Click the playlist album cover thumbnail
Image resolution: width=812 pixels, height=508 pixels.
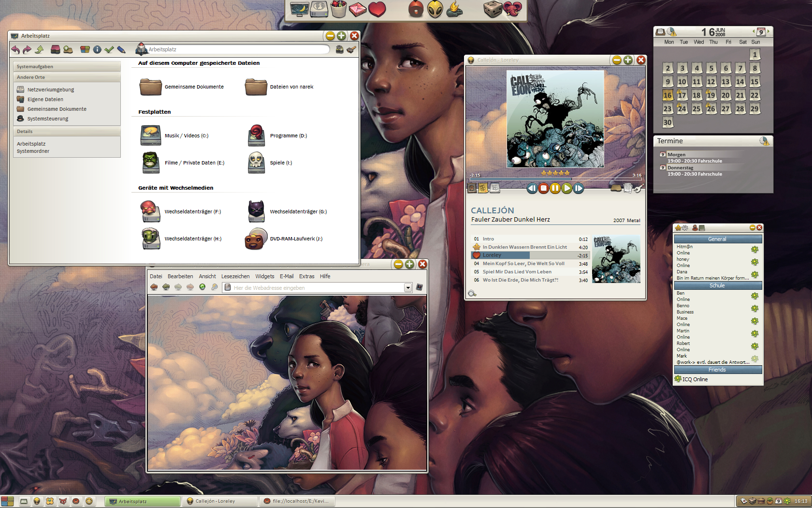coord(616,259)
